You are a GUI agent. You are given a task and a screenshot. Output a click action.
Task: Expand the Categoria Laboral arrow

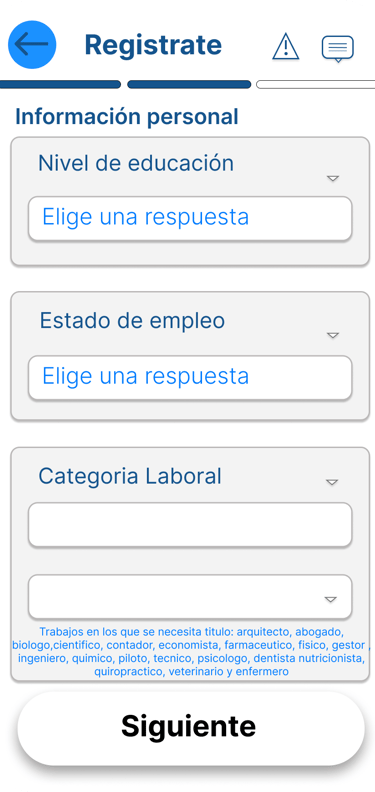pyautogui.click(x=332, y=482)
